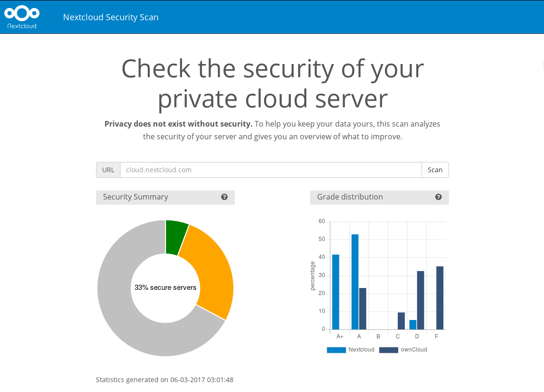The image size is (544, 392).
Task: Click the Scan button
Action: click(435, 170)
